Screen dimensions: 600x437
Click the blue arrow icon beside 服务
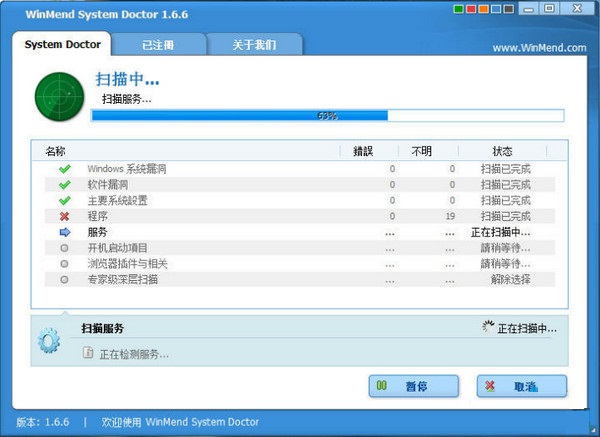tap(65, 232)
